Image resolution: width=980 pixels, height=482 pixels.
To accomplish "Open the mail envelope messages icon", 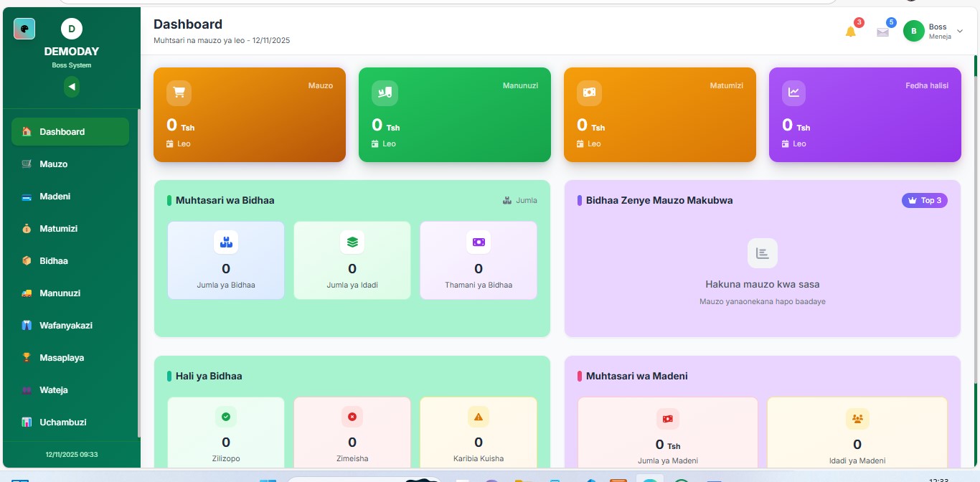I will click(882, 32).
